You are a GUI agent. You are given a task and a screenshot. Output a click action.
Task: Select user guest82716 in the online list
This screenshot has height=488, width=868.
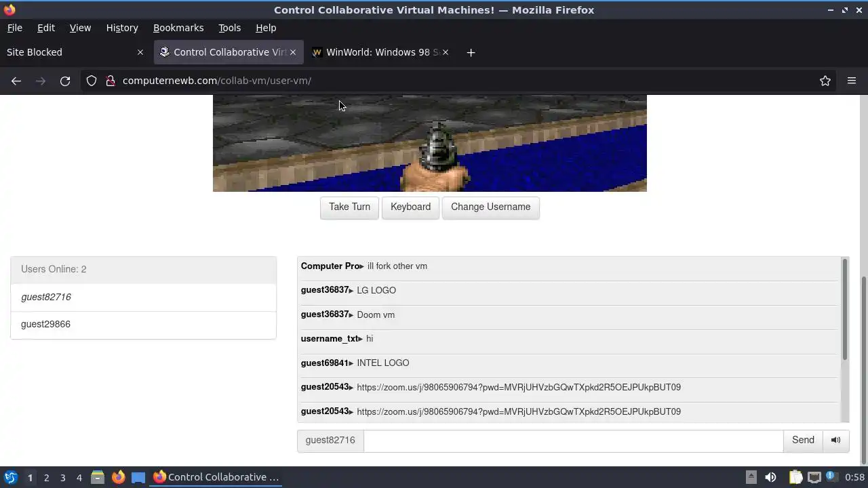tap(143, 297)
